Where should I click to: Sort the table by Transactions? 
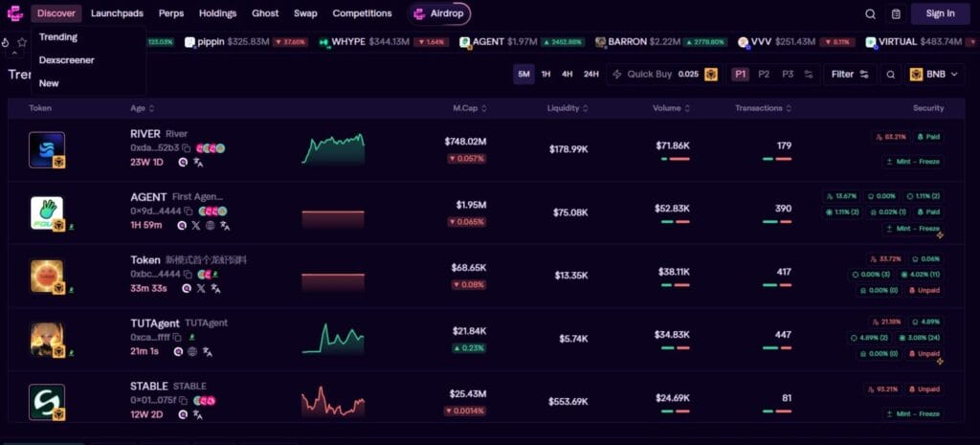[763, 108]
